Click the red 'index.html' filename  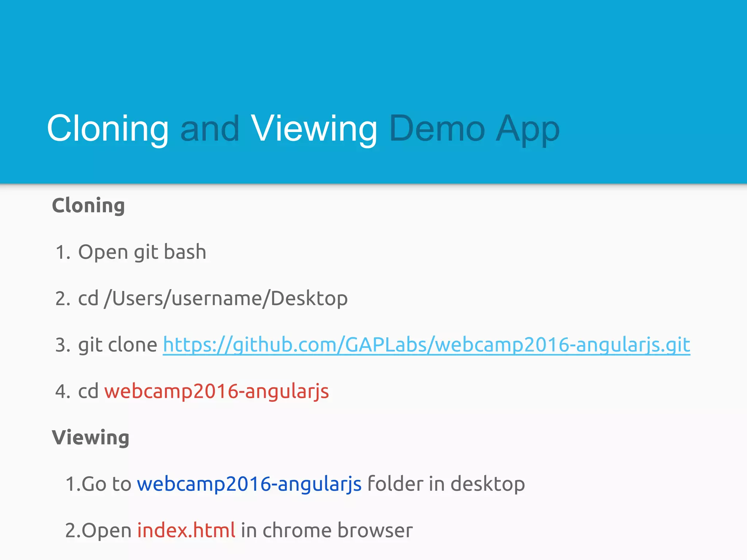pyautogui.click(x=186, y=530)
